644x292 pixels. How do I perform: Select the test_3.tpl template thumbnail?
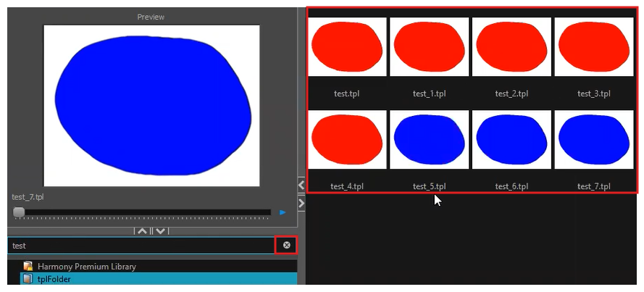click(x=594, y=47)
